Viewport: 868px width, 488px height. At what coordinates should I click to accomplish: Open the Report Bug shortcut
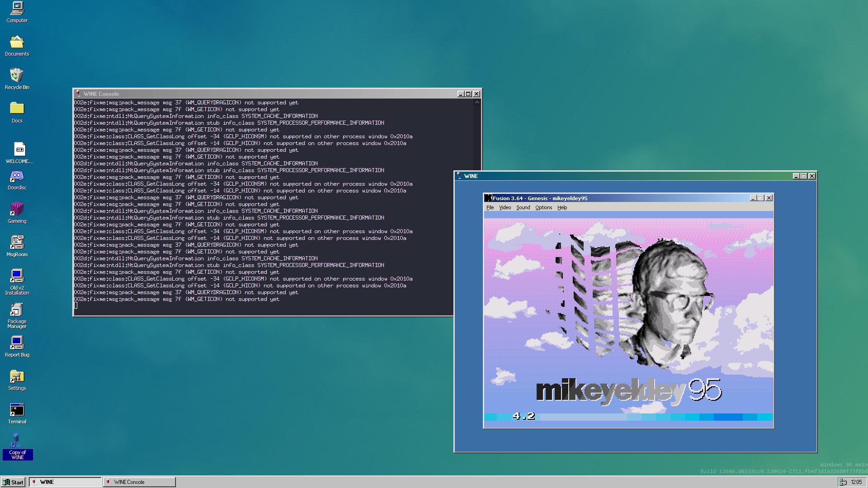click(17, 343)
